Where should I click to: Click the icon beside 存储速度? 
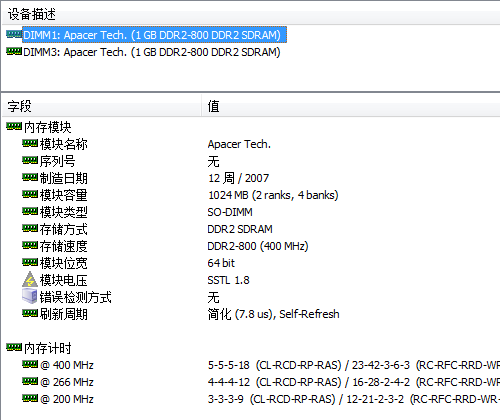click(x=30, y=245)
